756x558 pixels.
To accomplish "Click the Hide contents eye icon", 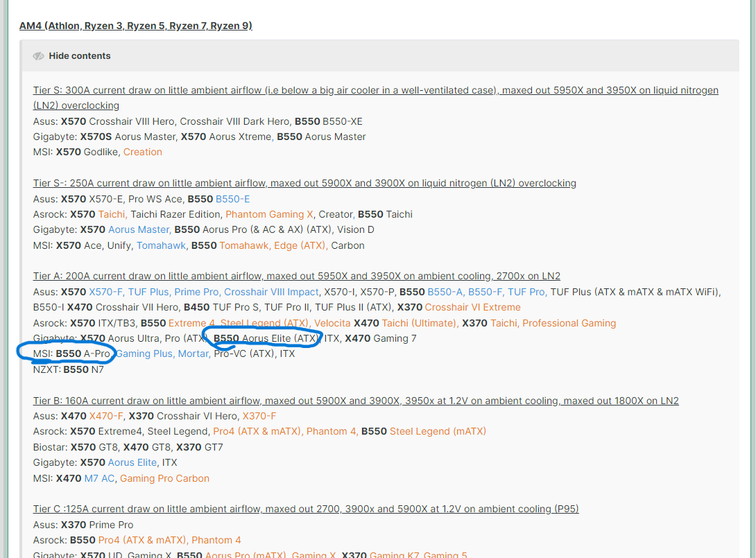I will pyautogui.click(x=39, y=56).
